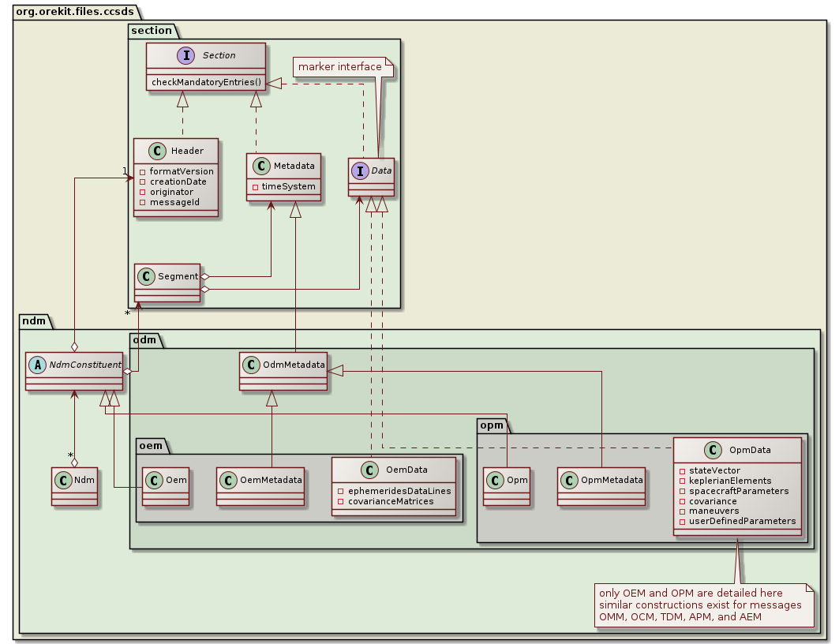Click the class icon on OpmData
The height and width of the screenshot is (644, 839).
tap(713, 450)
